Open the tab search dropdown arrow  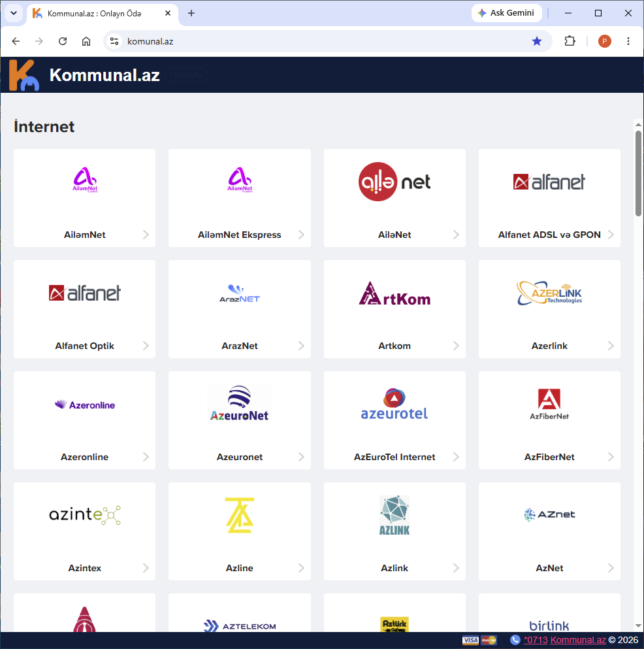point(14,13)
